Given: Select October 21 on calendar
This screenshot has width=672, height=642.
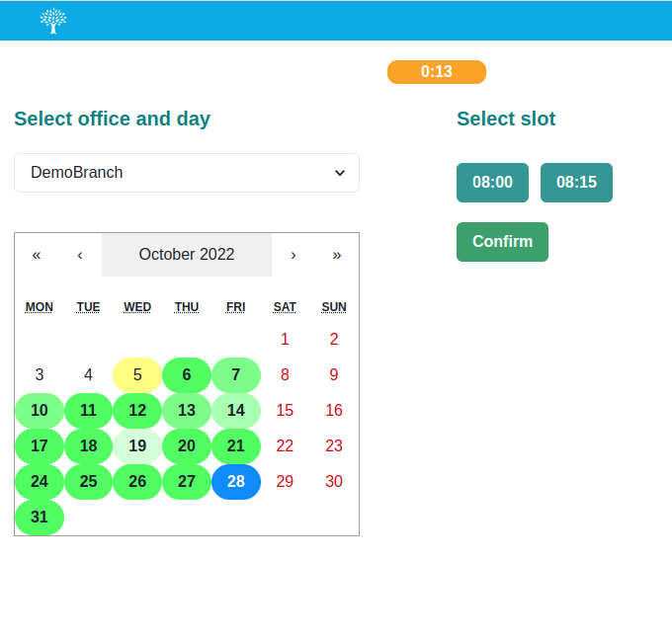Looking at the screenshot, I should pyautogui.click(x=236, y=445).
